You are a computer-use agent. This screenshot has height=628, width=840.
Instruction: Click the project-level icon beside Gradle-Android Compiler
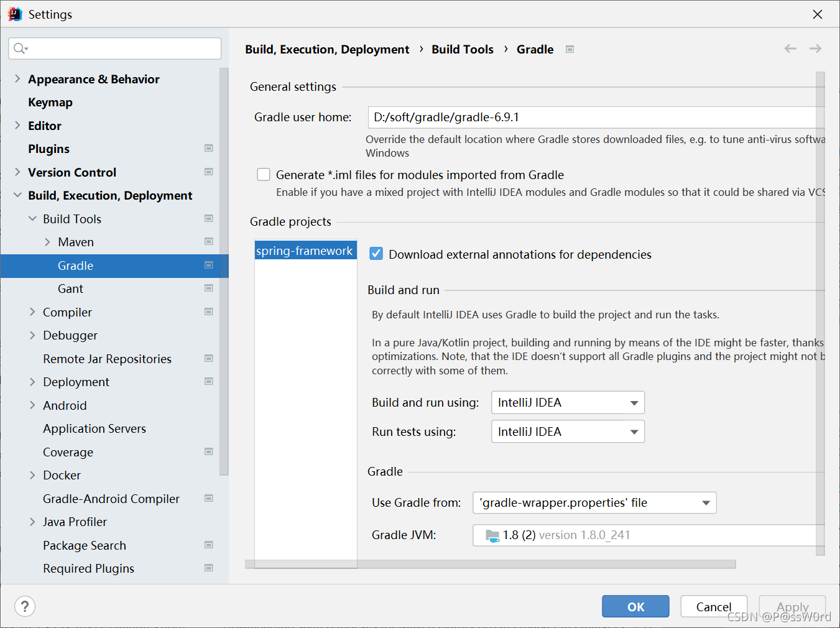click(x=209, y=499)
